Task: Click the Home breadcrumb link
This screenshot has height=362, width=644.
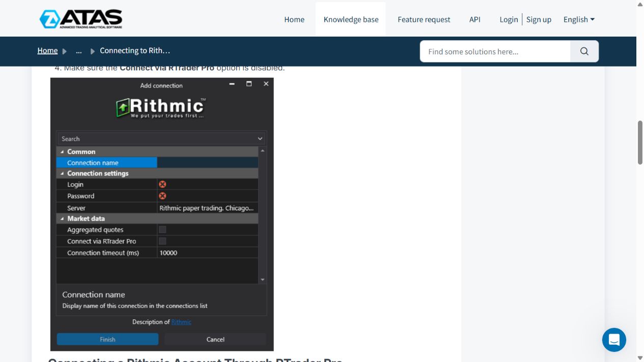Action: 47,51
